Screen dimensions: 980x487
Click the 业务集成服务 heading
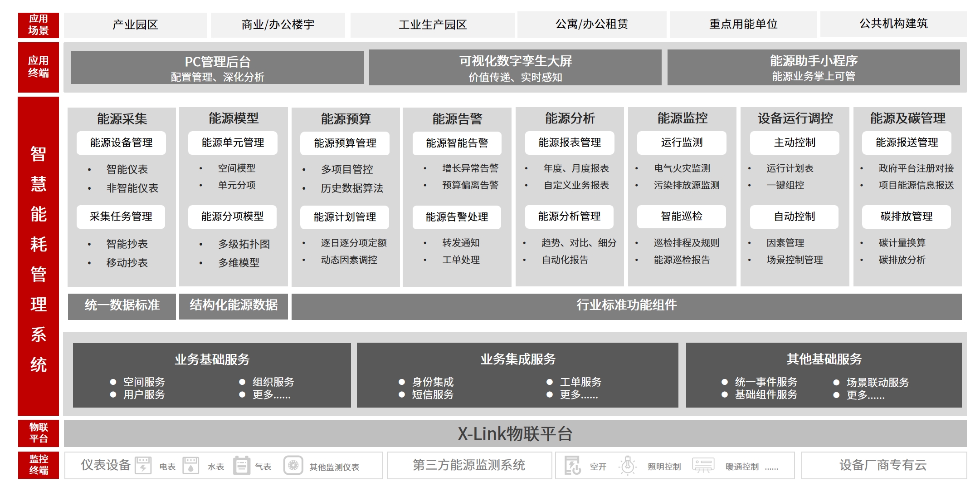click(x=518, y=359)
